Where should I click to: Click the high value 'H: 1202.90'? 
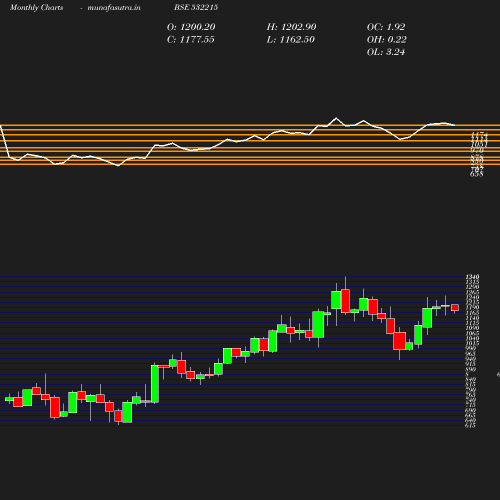(x=291, y=27)
